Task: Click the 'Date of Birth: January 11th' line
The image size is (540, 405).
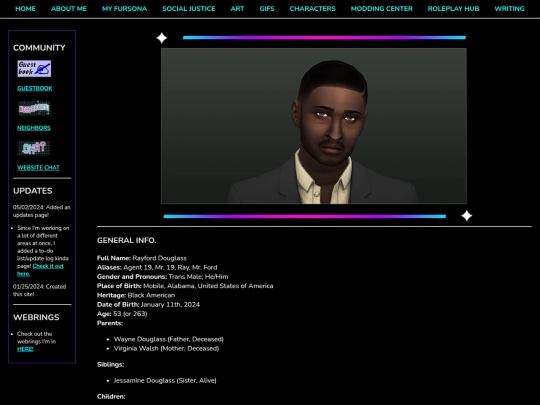Action: pyautogui.click(x=148, y=305)
